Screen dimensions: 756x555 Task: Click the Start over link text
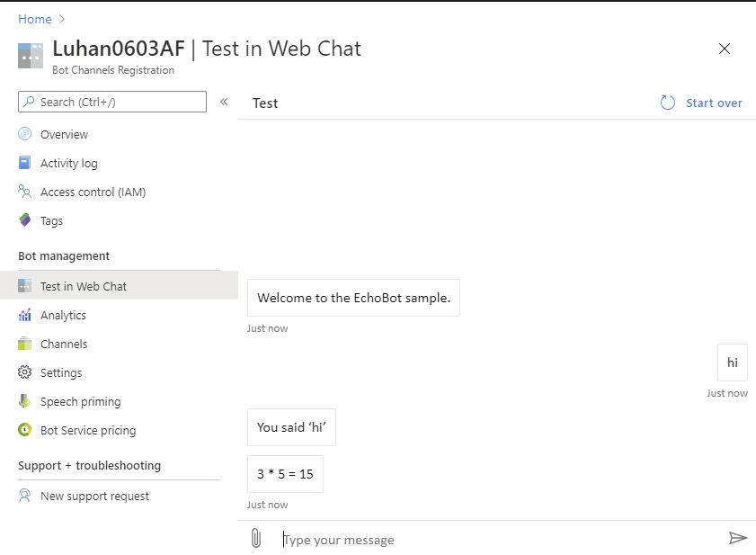click(714, 103)
